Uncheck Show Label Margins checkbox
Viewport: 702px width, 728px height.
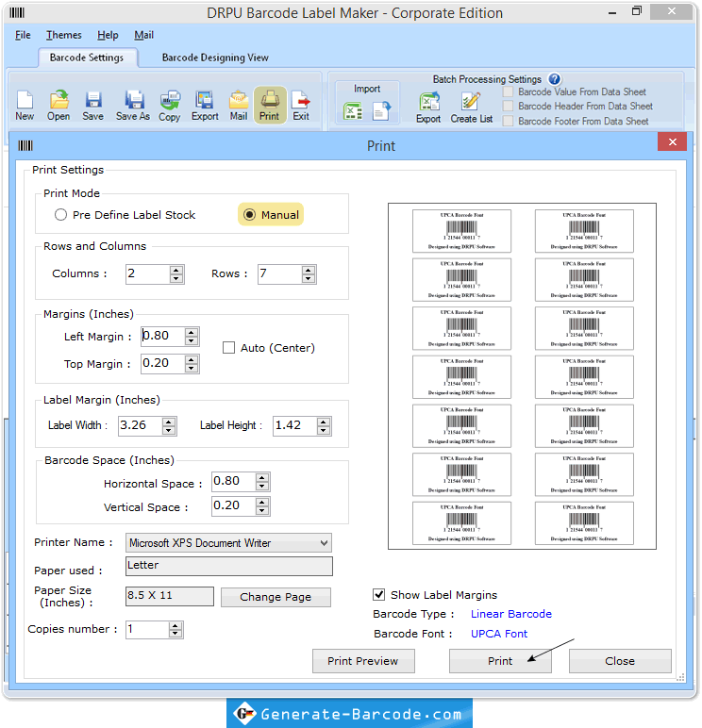[x=379, y=595]
